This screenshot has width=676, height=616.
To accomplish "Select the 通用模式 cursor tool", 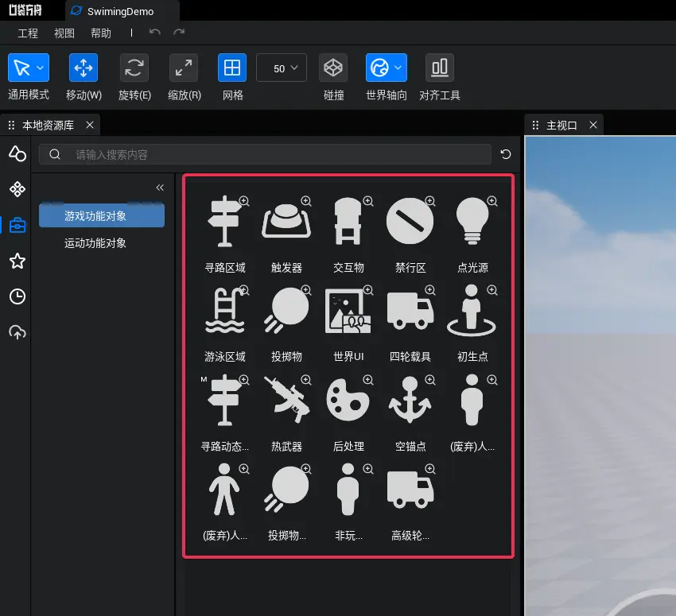I will pyautogui.click(x=21, y=68).
